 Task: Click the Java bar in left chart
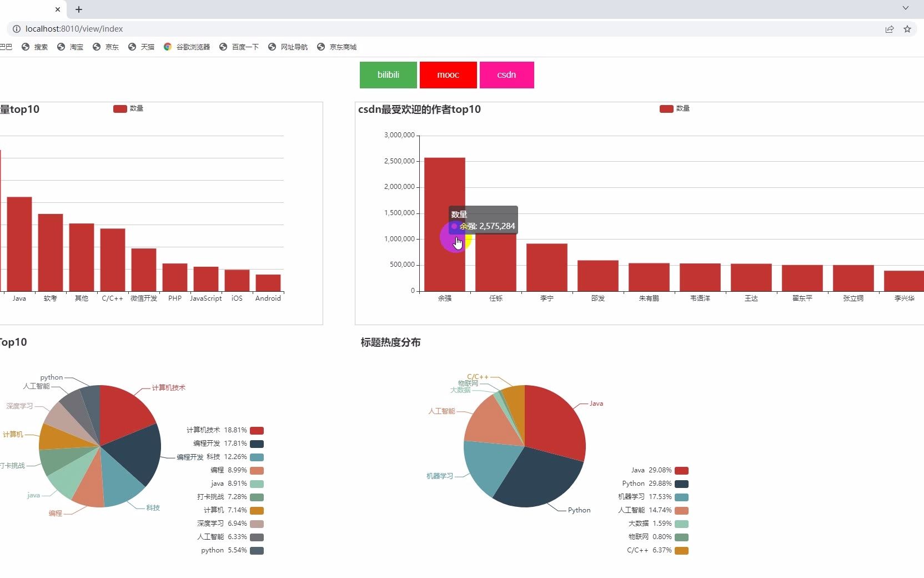coord(19,244)
